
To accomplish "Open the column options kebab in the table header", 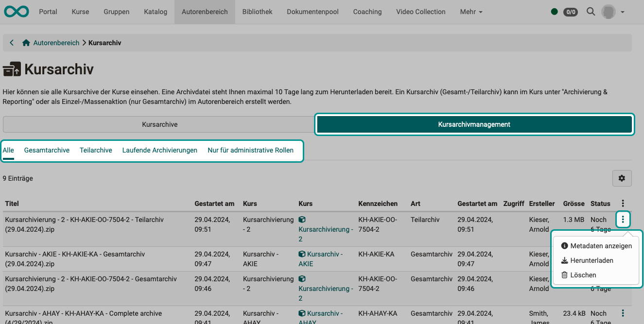I will point(623,203).
